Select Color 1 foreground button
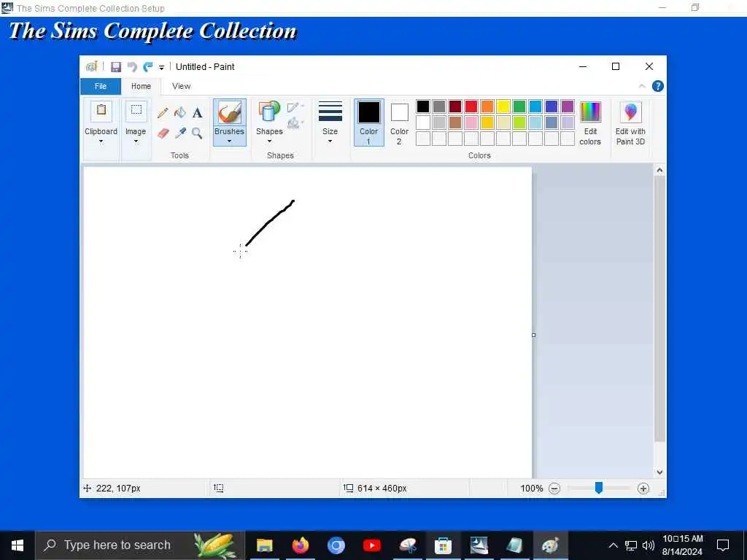This screenshot has height=560, width=747. (x=368, y=122)
